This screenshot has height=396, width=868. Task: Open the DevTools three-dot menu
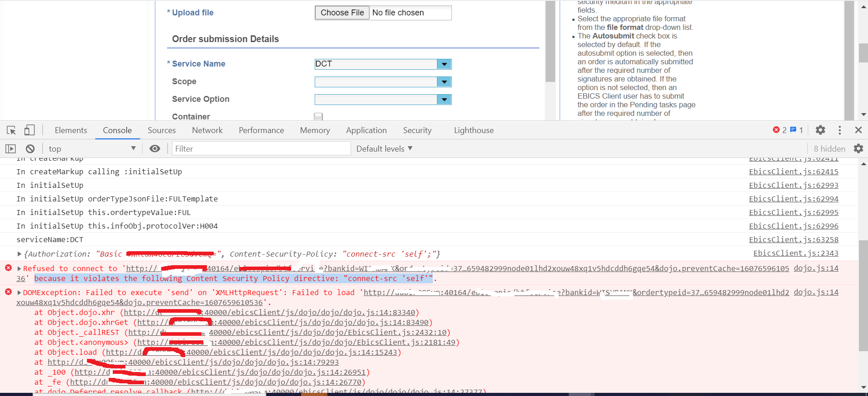pyautogui.click(x=840, y=130)
